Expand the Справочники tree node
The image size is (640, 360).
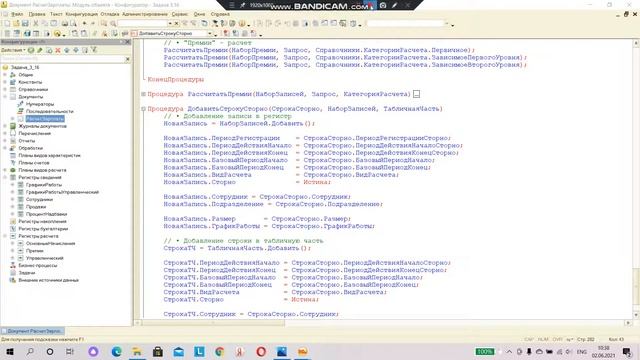[5, 89]
